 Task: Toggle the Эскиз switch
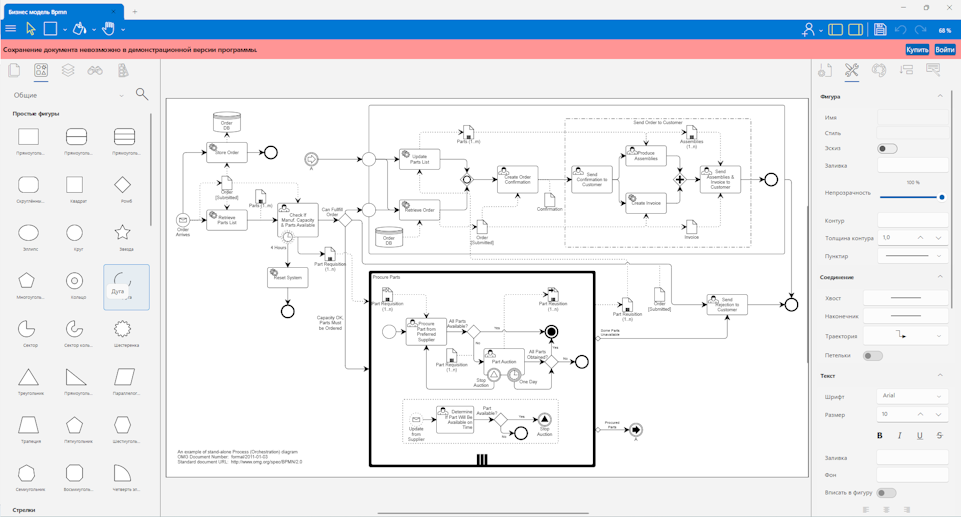pos(886,149)
